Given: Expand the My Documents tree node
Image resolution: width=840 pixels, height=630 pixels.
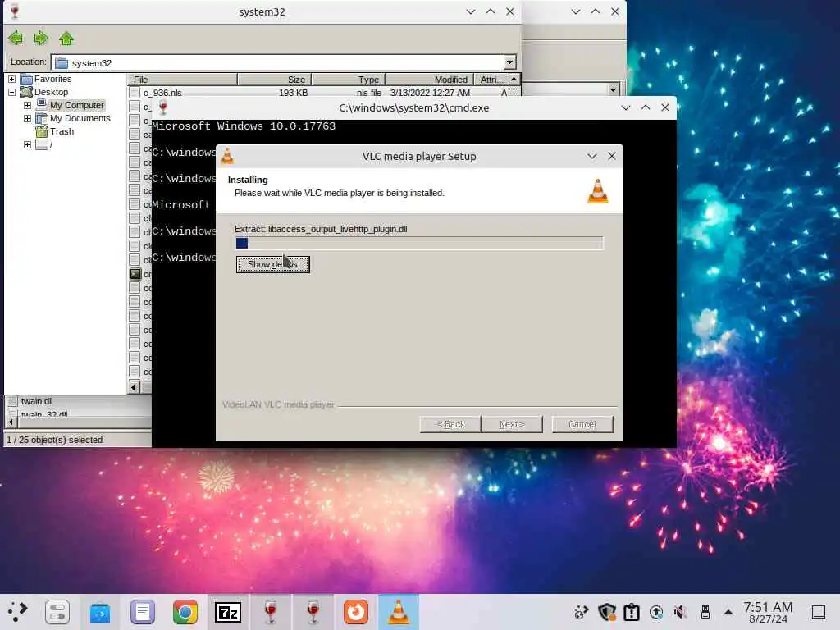Looking at the screenshot, I should click(27, 118).
